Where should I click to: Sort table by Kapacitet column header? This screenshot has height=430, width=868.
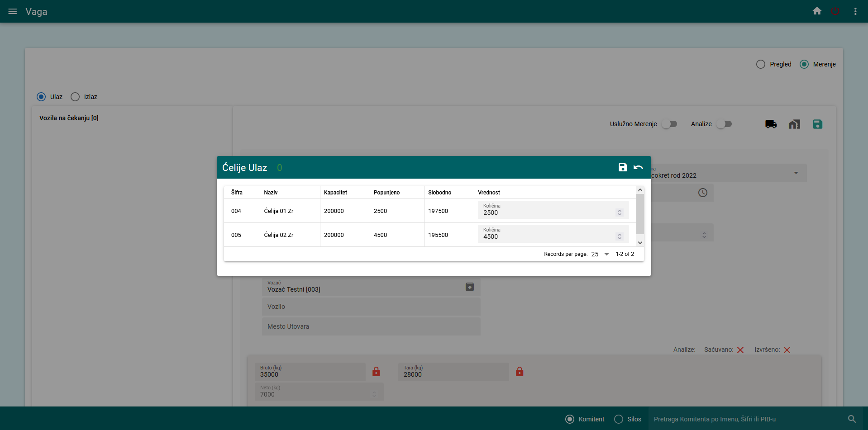335,193
